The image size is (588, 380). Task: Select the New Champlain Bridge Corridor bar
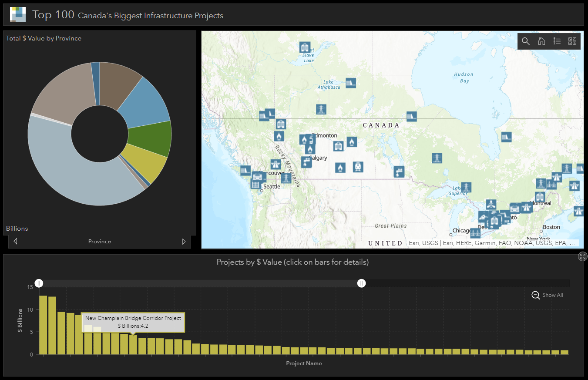pos(133,344)
